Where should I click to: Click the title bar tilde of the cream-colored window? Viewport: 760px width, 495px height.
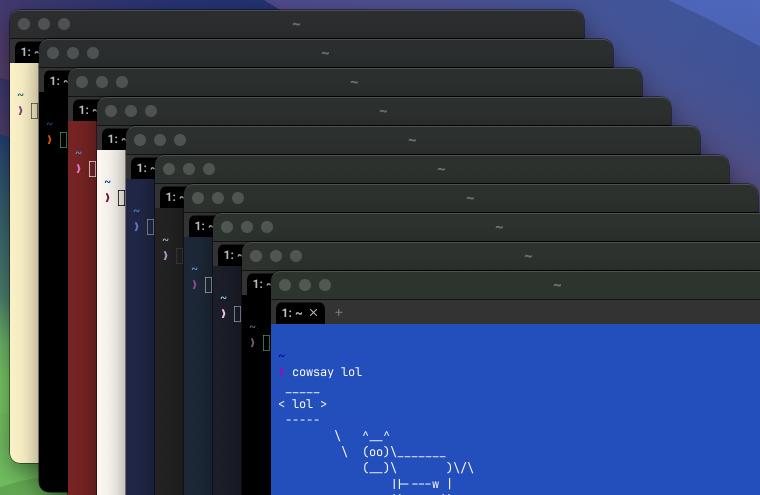coord(296,24)
